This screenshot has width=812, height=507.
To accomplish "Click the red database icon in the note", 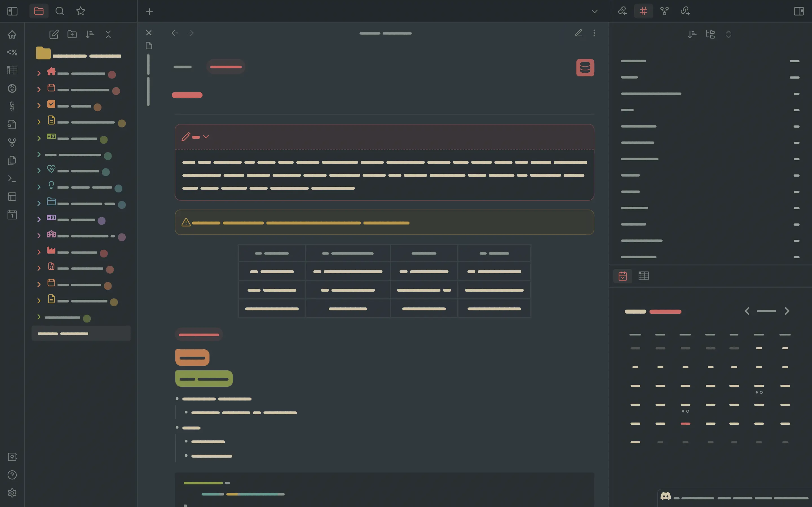I will 585,67.
